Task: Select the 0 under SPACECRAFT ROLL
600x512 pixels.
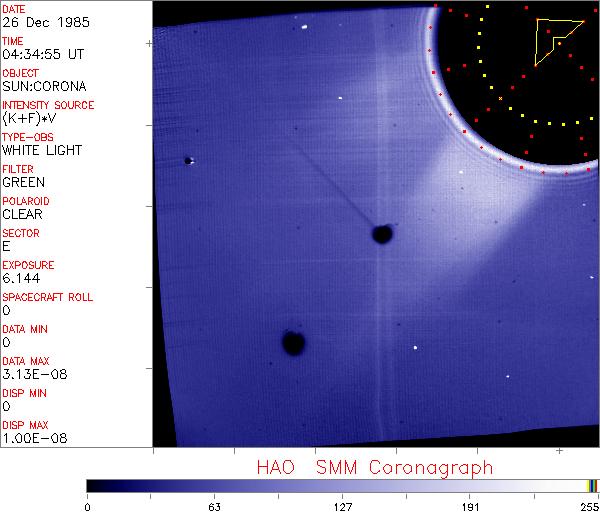Action: point(7,310)
